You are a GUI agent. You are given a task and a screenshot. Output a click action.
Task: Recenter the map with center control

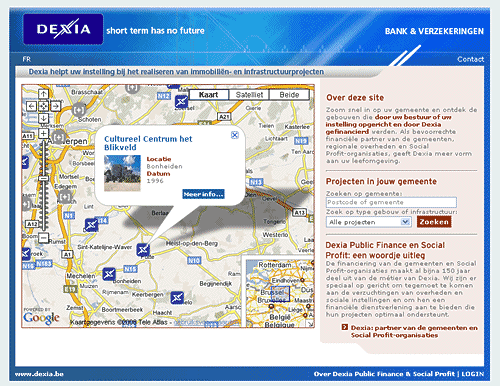point(43,106)
